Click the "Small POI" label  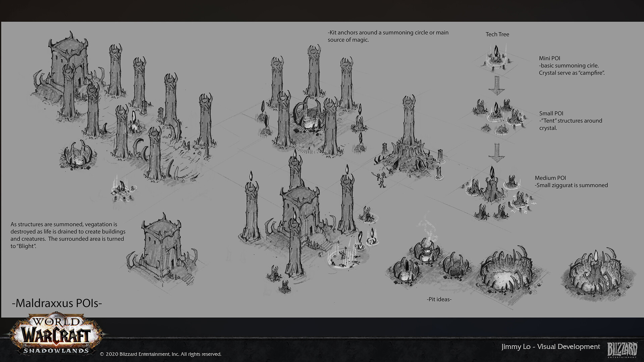click(x=551, y=113)
